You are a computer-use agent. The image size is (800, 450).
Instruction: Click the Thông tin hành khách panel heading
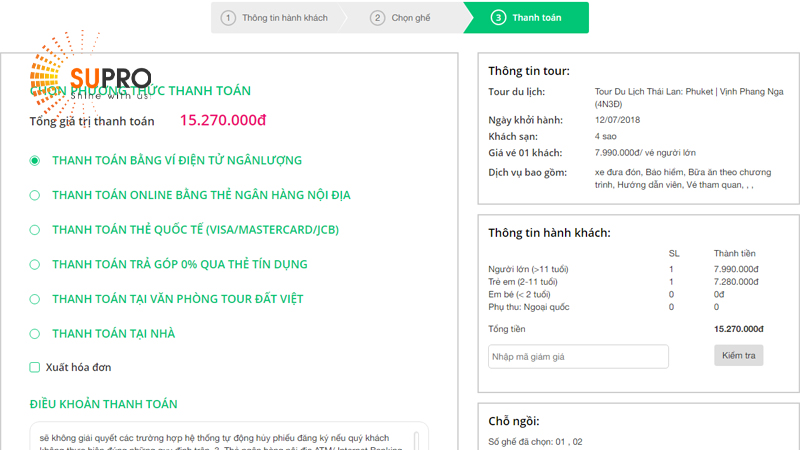tap(549, 233)
